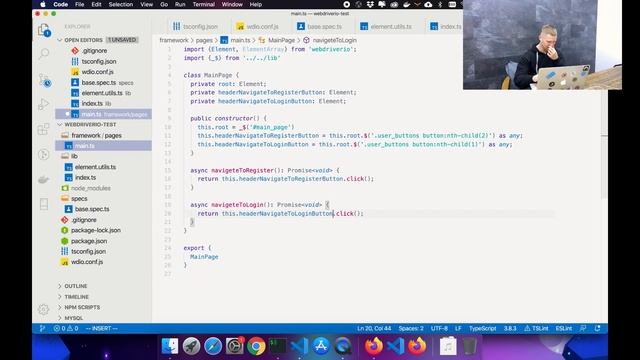
Task: Change indentation via Spaces: 2
Action: coord(411,328)
